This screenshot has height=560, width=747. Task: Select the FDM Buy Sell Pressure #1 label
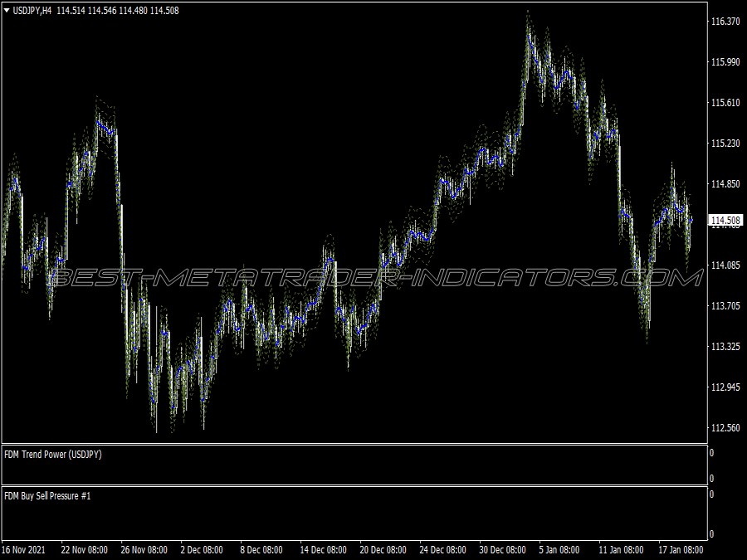[x=47, y=496]
